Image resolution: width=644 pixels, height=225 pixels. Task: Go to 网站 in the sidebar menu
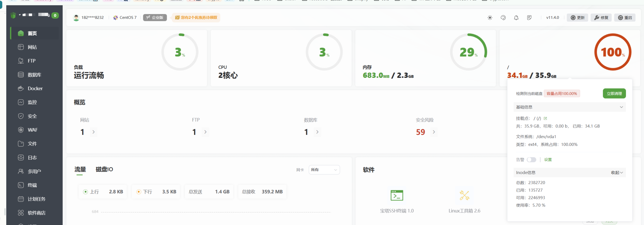[32, 47]
